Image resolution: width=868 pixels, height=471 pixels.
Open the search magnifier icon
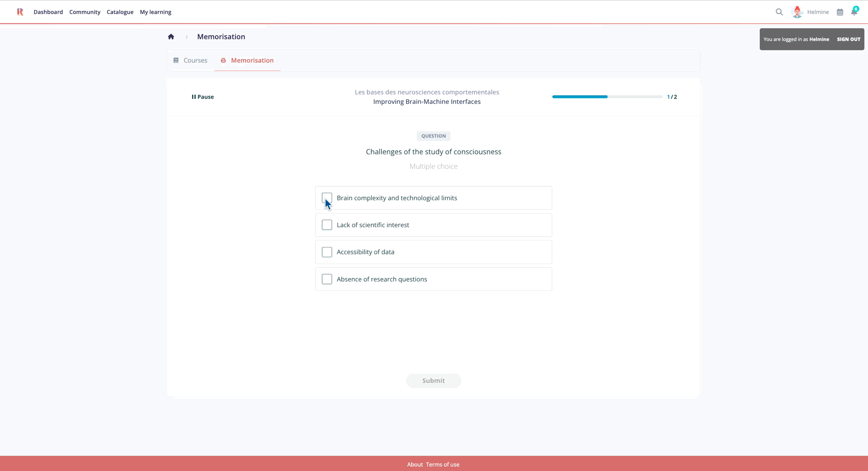click(x=779, y=12)
